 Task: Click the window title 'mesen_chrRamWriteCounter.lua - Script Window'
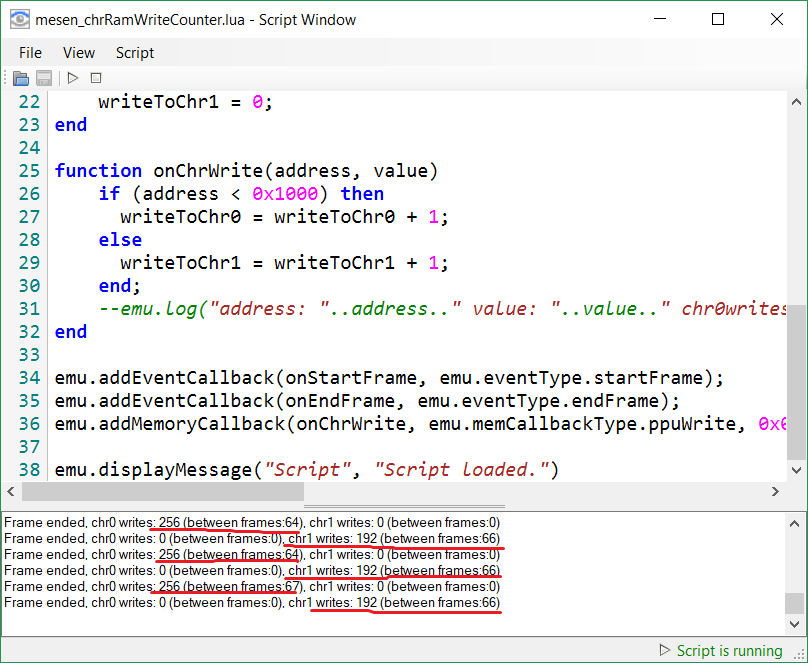[x=196, y=20]
